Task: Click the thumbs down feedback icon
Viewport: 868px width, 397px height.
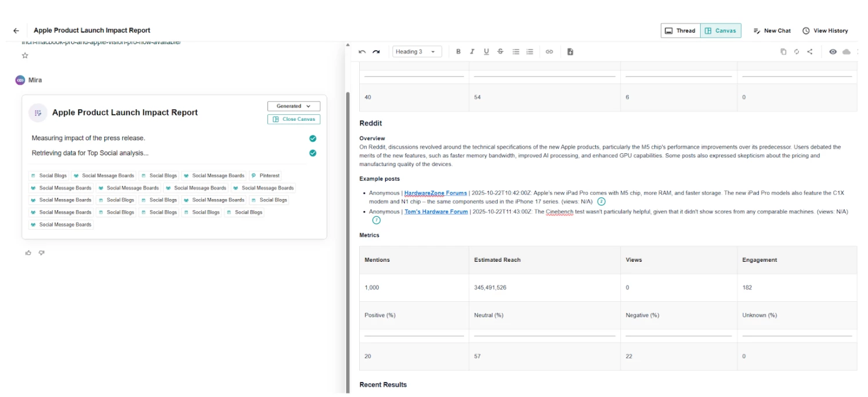Action: (42, 252)
